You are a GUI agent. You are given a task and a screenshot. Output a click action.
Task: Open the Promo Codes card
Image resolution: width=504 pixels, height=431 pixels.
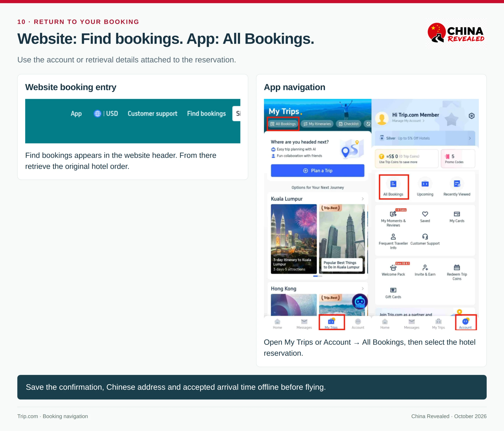pos(458,159)
